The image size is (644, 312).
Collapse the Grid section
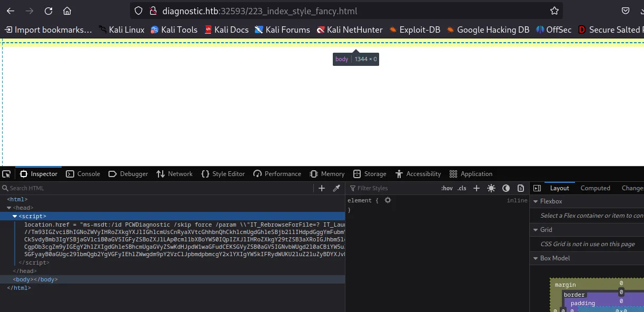pyautogui.click(x=536, y=230)
